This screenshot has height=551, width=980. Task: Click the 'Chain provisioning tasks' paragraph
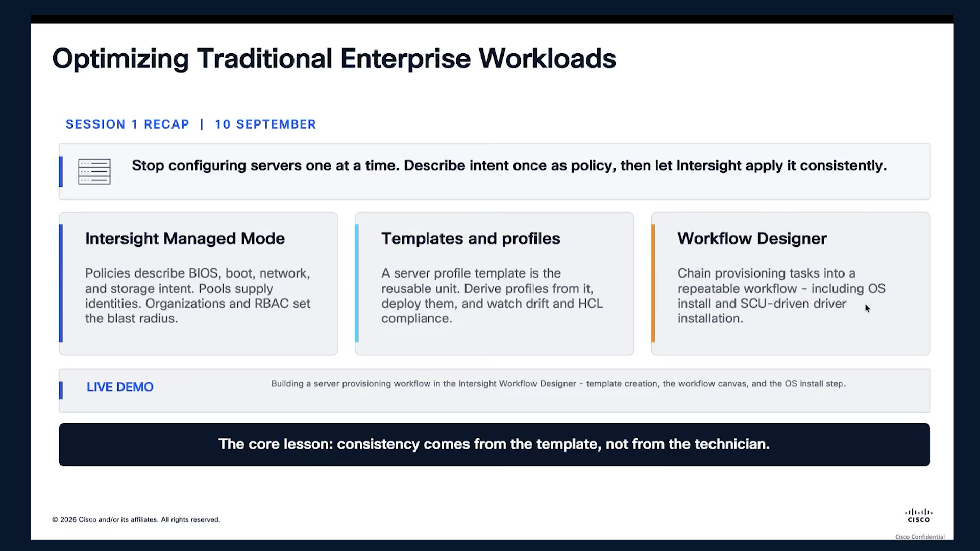click(781, 296)
